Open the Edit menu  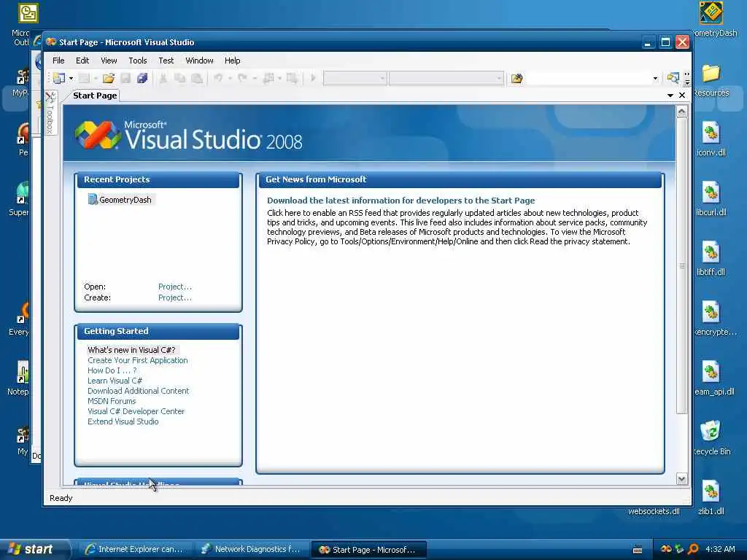coord(82,61)
